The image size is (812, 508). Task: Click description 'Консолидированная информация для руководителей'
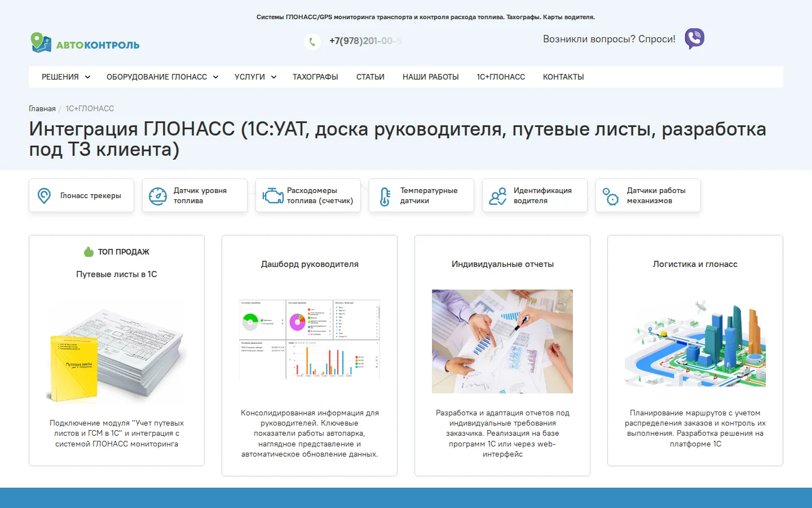pos(310,433)
